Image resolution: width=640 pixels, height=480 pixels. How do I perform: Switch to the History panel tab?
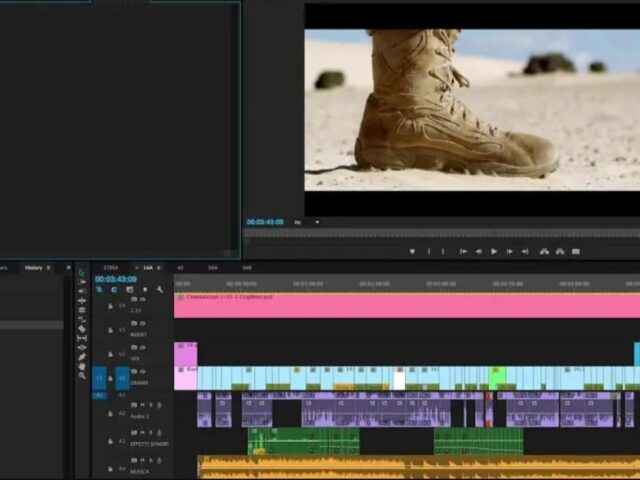(34, 268)
